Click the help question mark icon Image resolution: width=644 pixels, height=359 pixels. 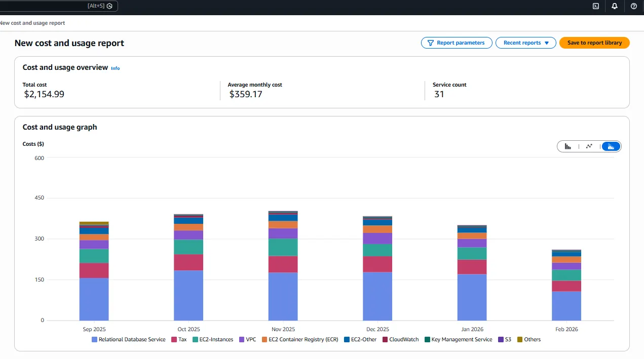(633, 7)
